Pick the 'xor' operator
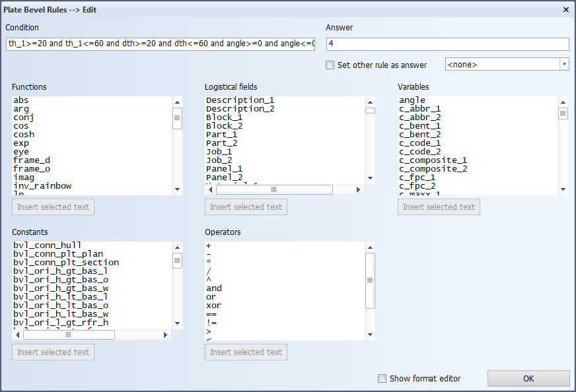Screen dimensions: 576x392 [x=213, y=306]
